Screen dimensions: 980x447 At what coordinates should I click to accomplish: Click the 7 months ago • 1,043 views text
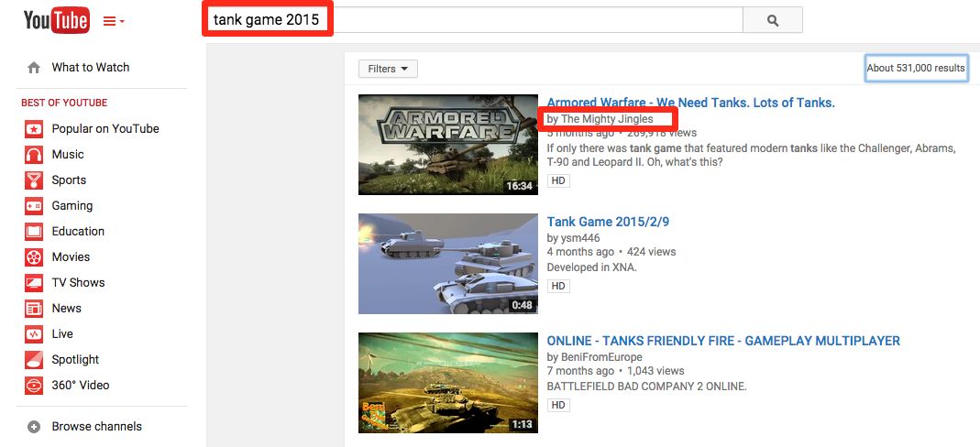(616, 371)
